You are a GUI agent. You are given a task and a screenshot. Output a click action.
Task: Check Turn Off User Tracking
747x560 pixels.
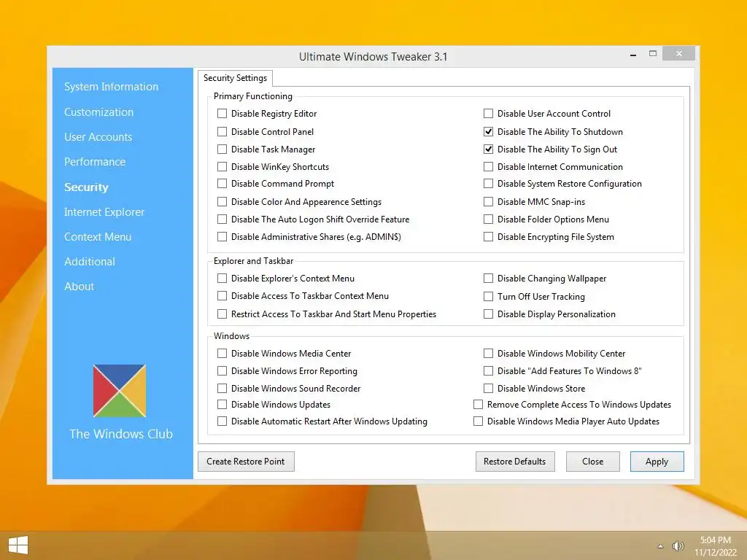pos(488,296)
